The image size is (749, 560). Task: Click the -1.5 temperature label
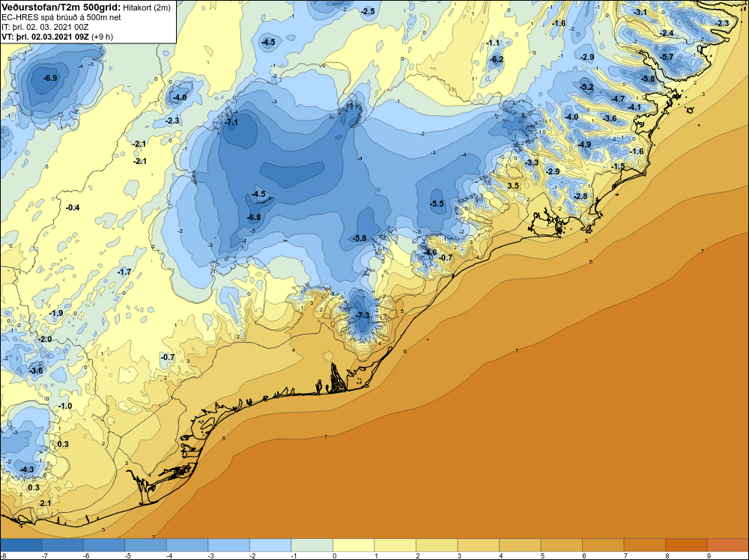click(x=618, y=167)
